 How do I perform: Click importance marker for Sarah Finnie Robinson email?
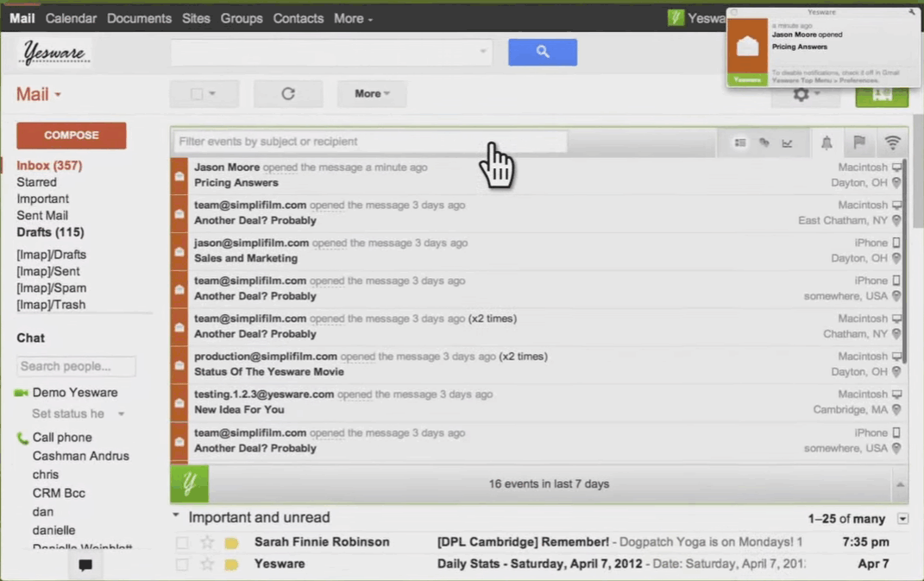click(231, 543)
